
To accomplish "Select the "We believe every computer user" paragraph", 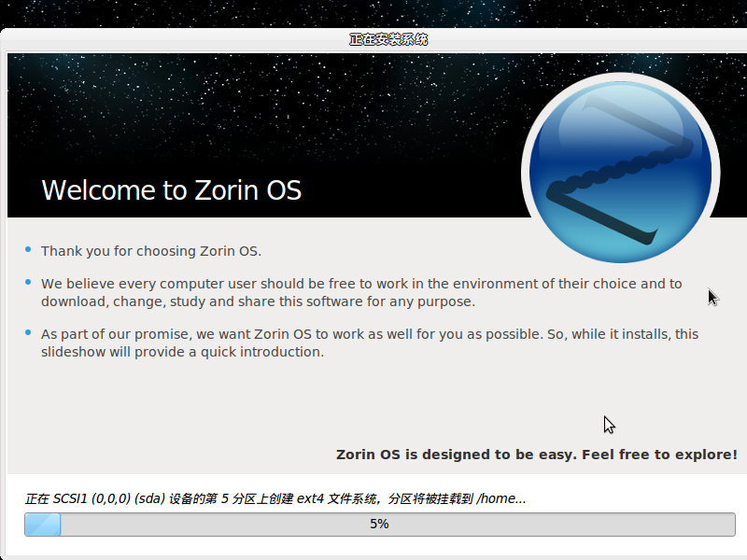I will [361, 292].
